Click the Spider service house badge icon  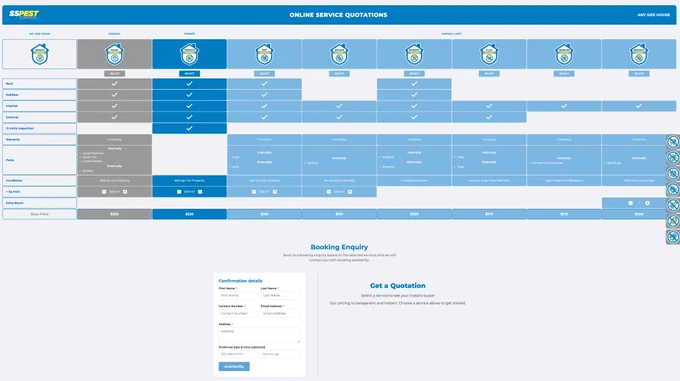(x=339, y=54)
